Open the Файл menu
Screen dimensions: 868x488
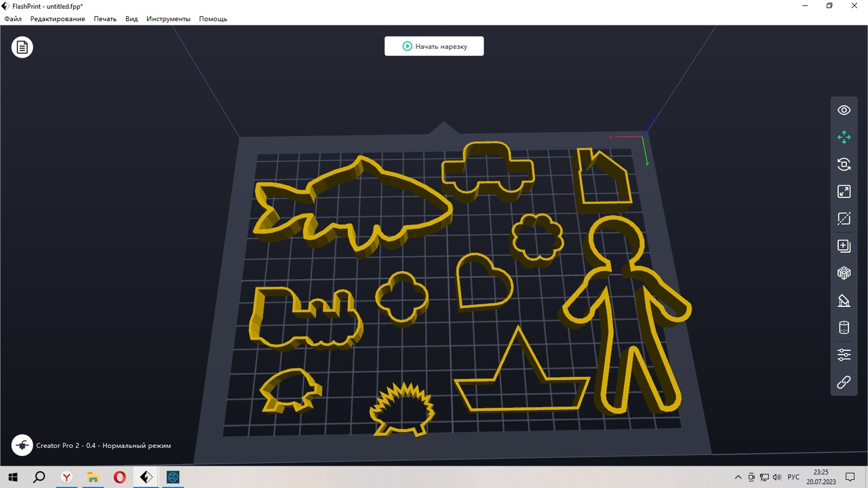pyautogui.click(x=13, y=19)
